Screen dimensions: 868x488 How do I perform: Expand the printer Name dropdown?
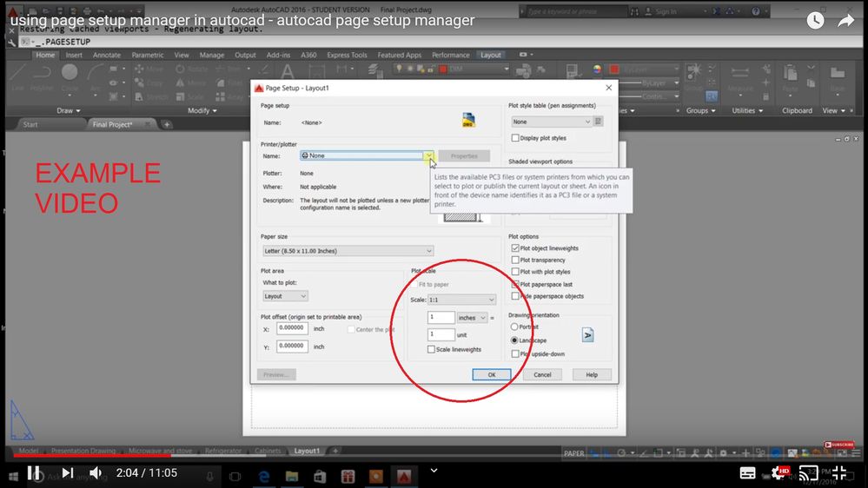pos(367,155)
